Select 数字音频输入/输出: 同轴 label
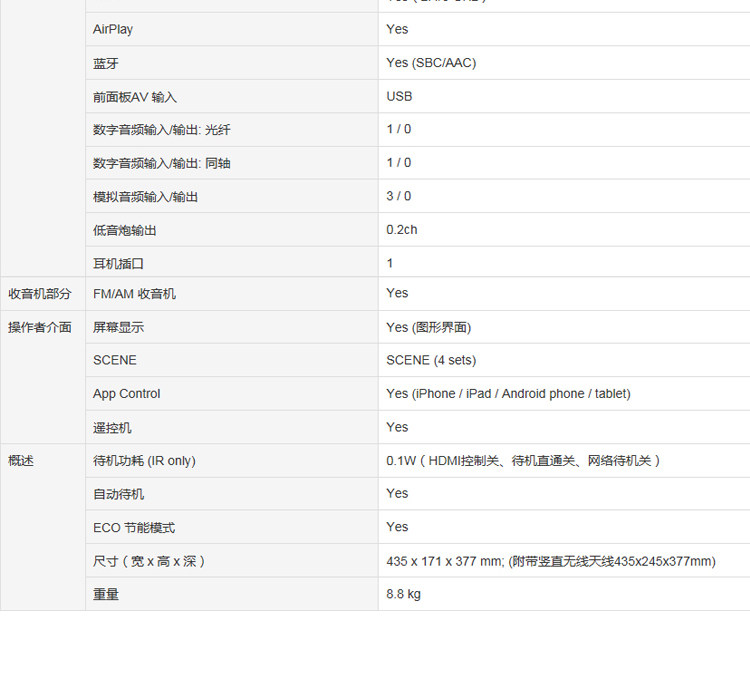This screenshot has height=676, width=750. coord(162,163)
